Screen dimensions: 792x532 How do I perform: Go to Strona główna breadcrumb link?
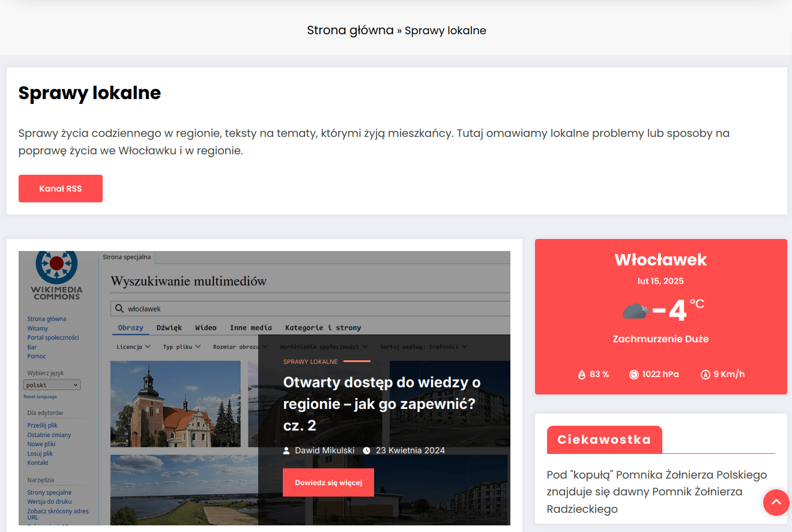click(350, 30)
